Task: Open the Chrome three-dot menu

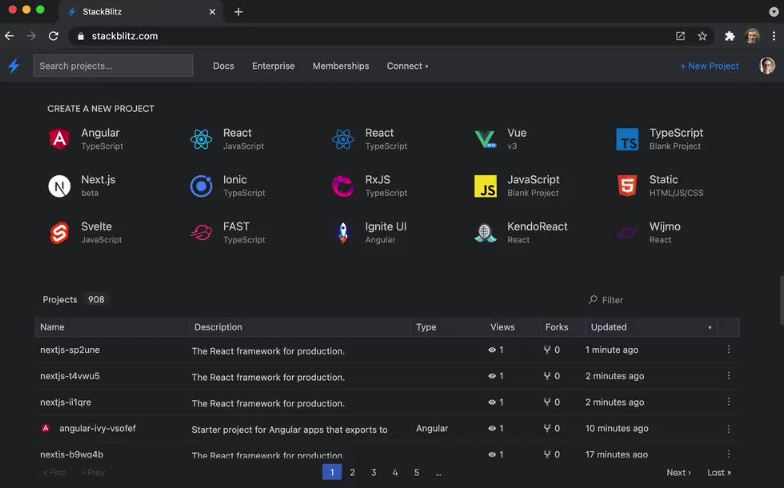Action: pyautogui.click(x=774, y=36)
